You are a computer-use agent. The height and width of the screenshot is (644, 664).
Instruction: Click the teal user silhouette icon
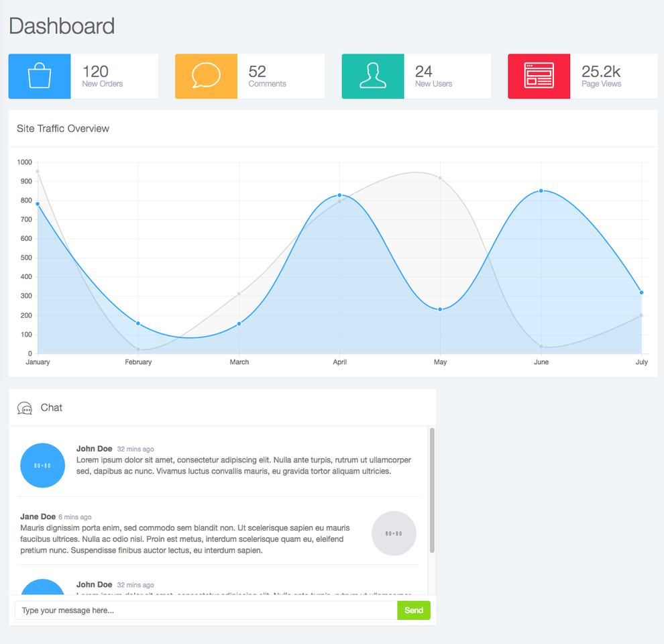pyautogui.click(x=373, y=75)
